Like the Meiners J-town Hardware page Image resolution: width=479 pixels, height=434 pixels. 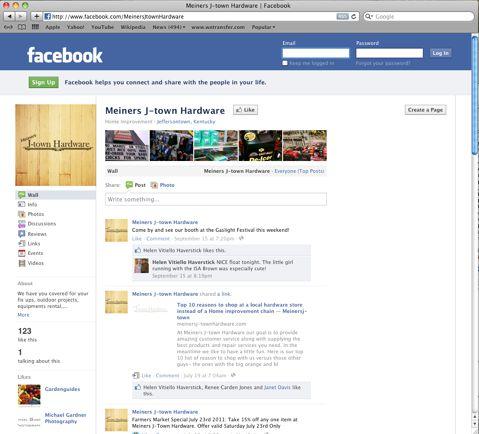click(x=245, y=110)
